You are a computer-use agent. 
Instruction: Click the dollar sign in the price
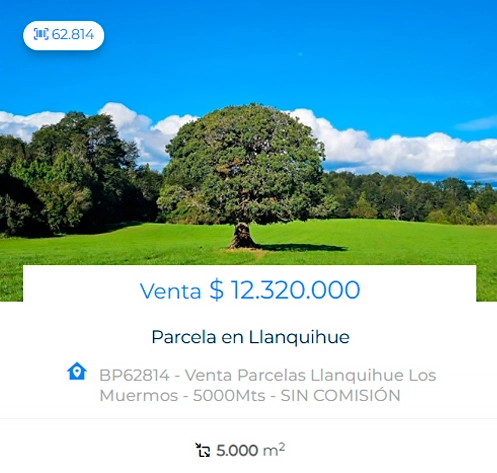[x=216, y=290]
